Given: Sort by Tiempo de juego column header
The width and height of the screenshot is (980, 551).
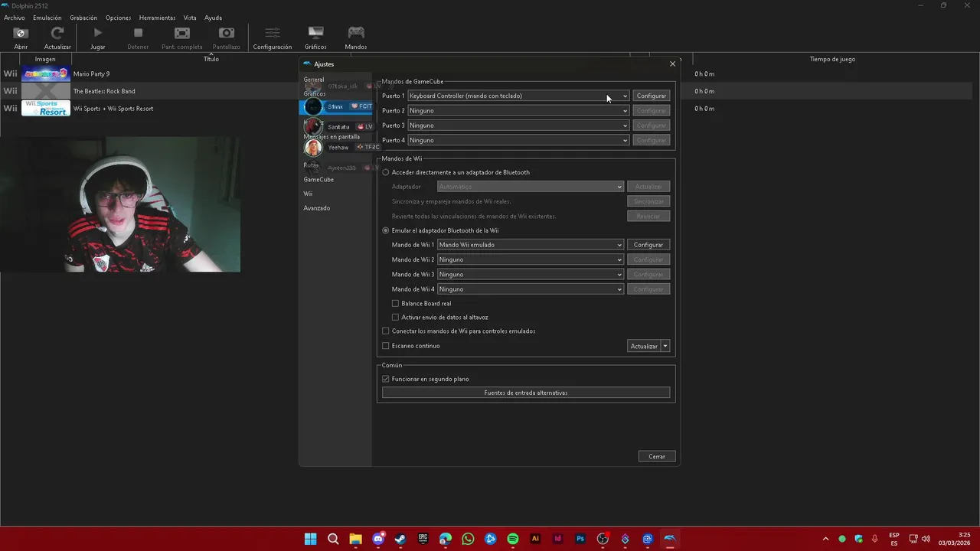Looking at the screenshot, I should click(x=833, y=59).
